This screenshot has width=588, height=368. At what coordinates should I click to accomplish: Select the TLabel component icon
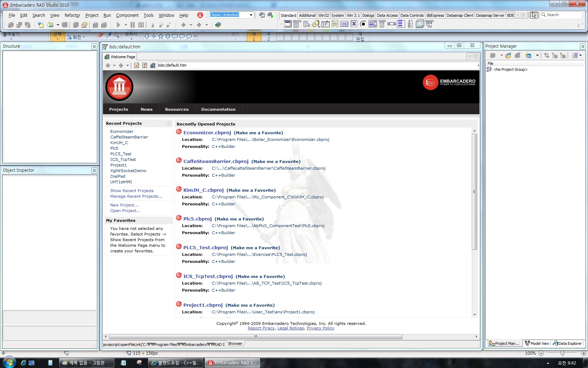pos(316,24)
